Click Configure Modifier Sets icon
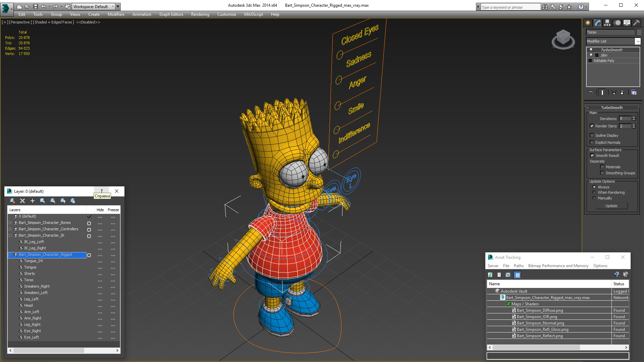The height and width of the screenshot is (362, 644). coord(634,93)
